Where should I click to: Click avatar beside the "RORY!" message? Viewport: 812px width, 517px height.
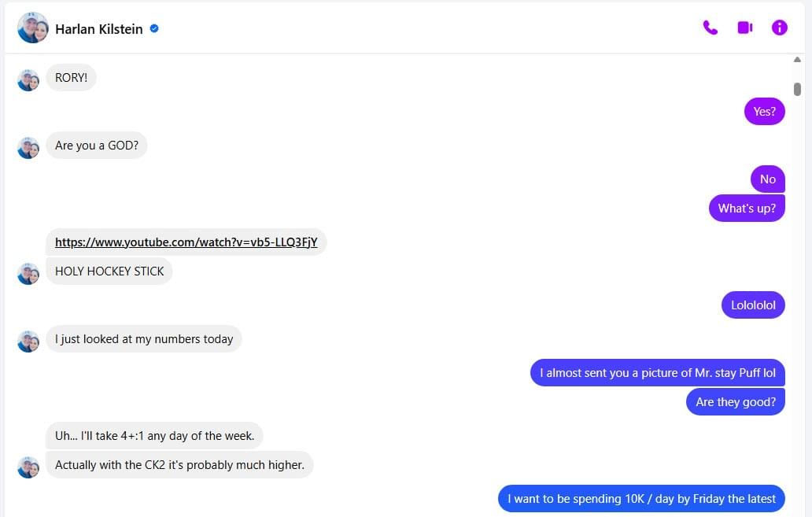pos(28,80)
